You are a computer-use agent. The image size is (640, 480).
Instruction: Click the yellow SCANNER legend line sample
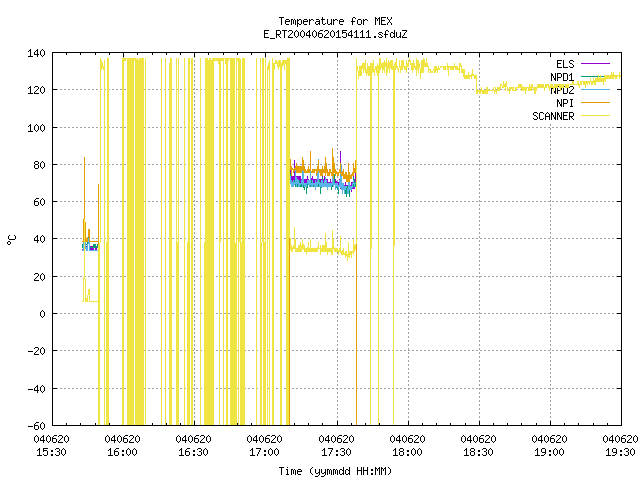[595, 116]
